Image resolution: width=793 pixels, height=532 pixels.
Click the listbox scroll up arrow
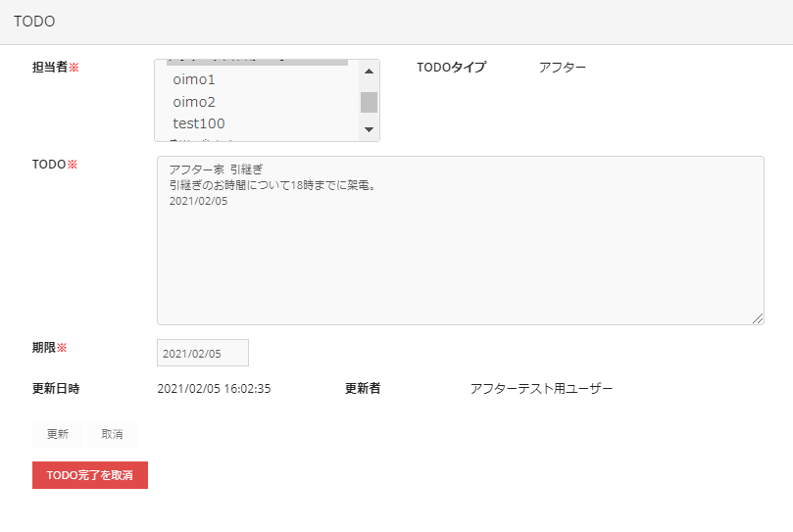tap(369, 71)
